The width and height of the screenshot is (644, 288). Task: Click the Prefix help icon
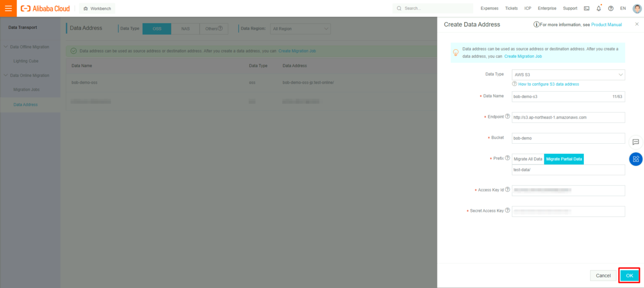point(508,158)
